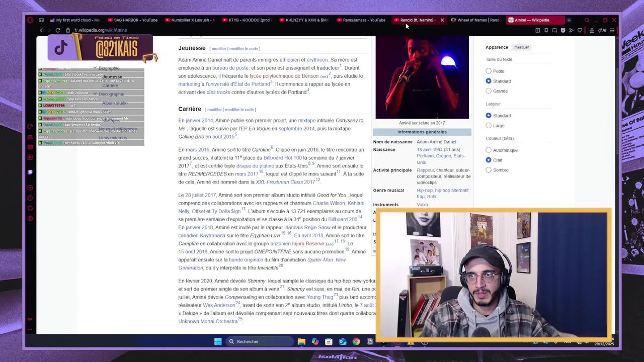Open the Opera easy setup menu icon
This screenshot has width=644, height=362.
(x=612, y=30)
